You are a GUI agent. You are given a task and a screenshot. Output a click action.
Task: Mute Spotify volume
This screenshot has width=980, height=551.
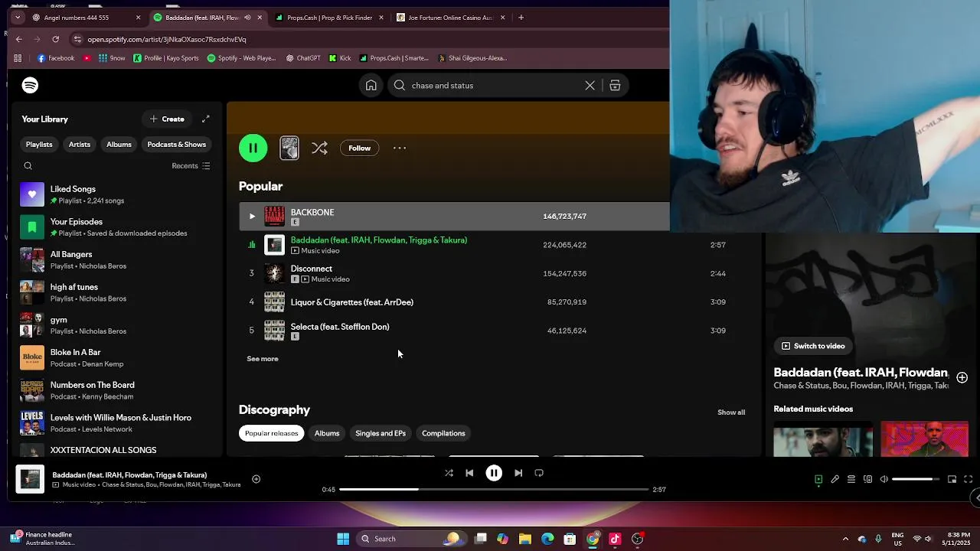pos(884,480)
